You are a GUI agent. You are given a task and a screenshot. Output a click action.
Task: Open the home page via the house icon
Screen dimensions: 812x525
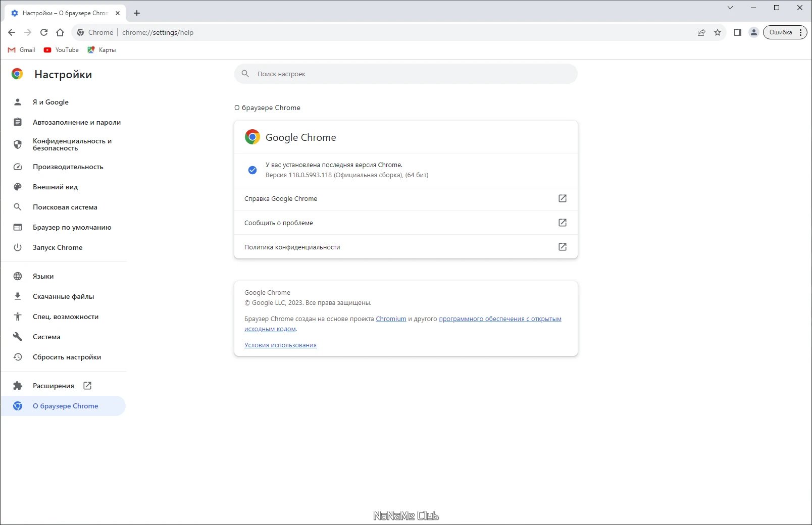(60, 32)
